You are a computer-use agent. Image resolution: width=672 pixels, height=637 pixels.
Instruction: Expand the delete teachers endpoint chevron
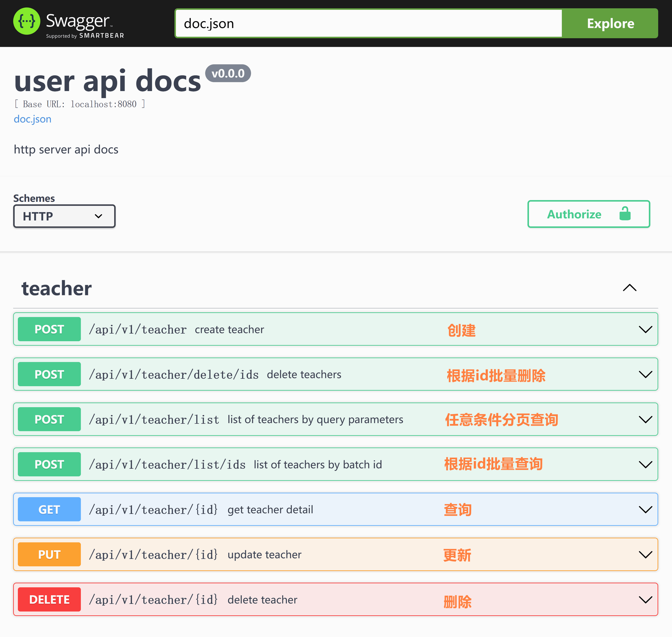[645, 375]
